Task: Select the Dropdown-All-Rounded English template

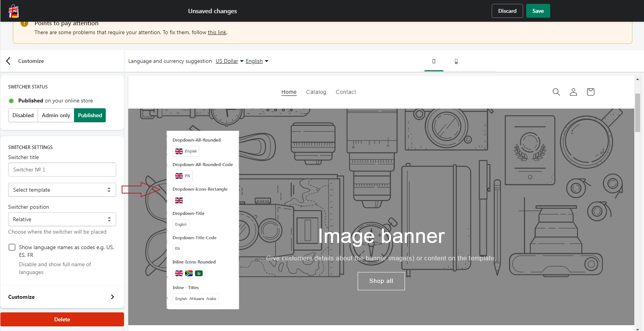Action: point(186,151)
